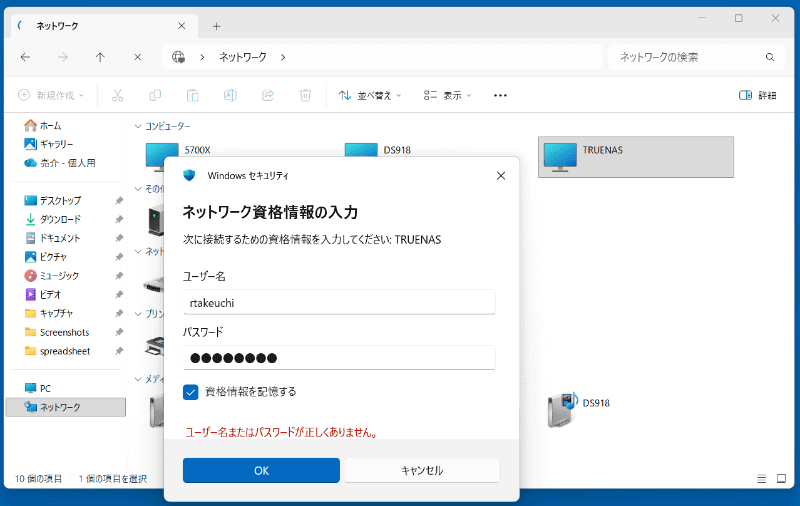
Task: Close the Windows セキュリティ dialog
Action: [501, 175]
